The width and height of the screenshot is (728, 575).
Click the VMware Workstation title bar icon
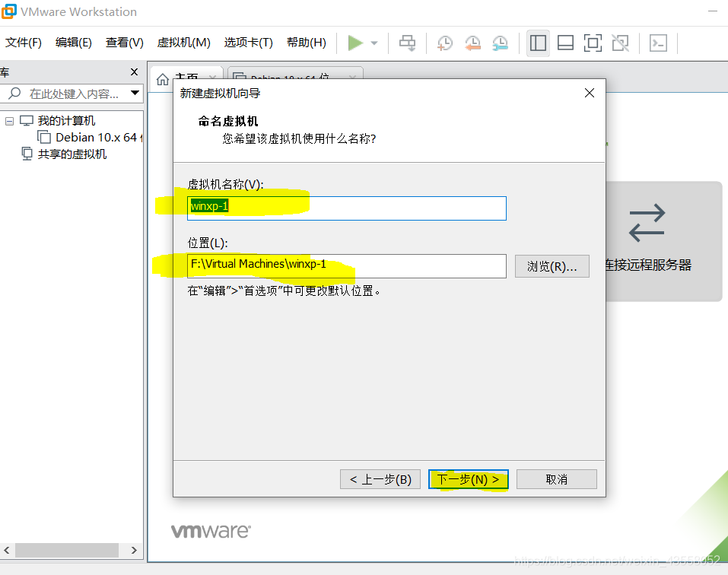pos(9,11)
